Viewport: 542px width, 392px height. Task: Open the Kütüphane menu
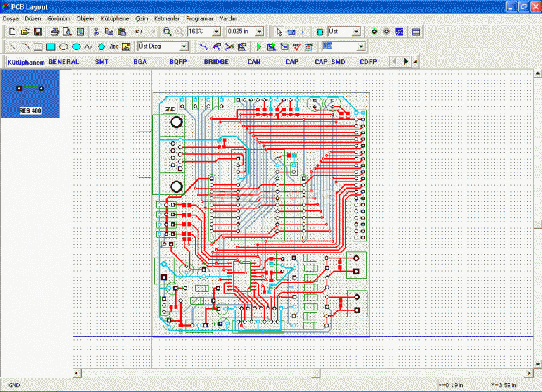[x=115, y=18]
